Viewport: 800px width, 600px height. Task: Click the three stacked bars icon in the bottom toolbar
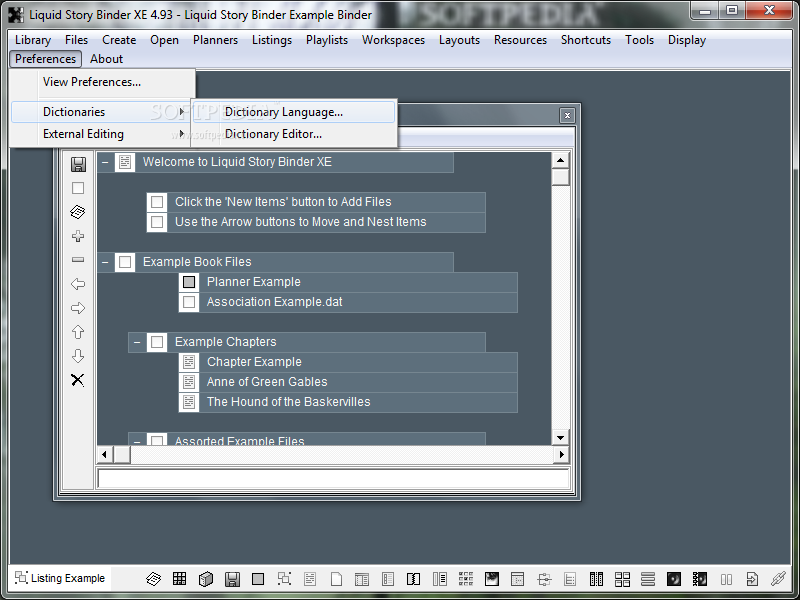(x=648, y=579)
